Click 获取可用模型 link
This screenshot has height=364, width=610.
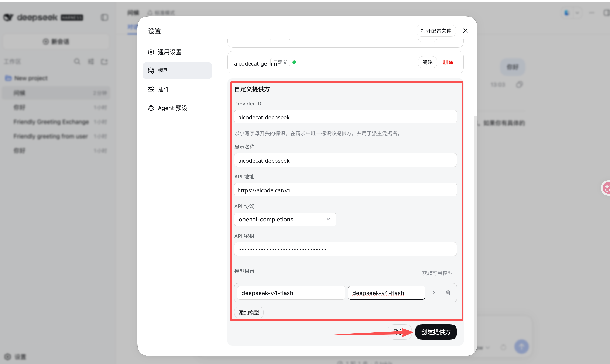pyautogui.click(x=437, y=273)
